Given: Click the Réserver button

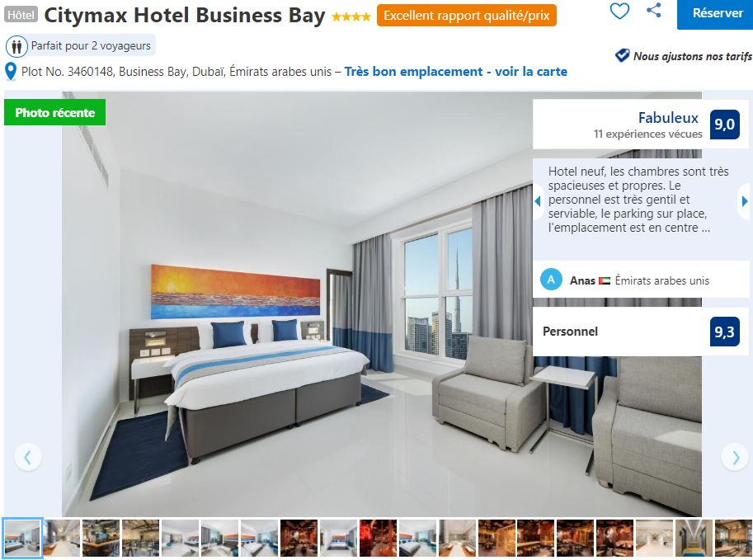Looking at the screenshot, I should [715, 14].
